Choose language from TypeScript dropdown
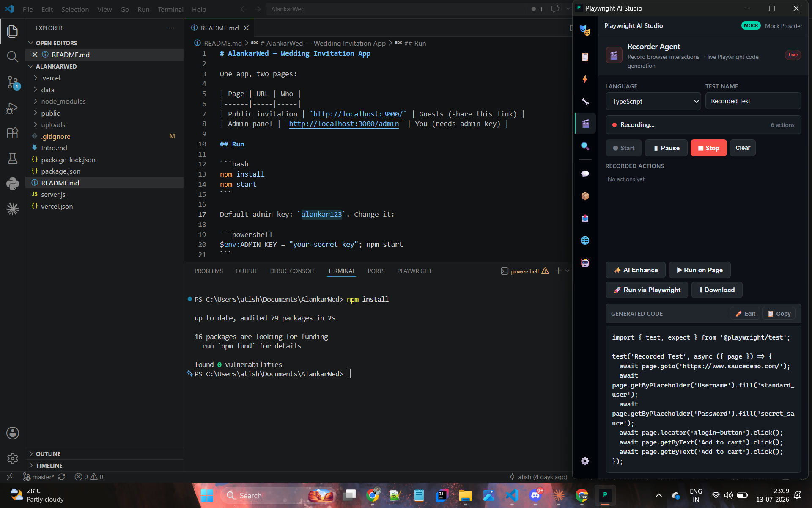This screenshot has width=812, height=508. coord(653,101)
